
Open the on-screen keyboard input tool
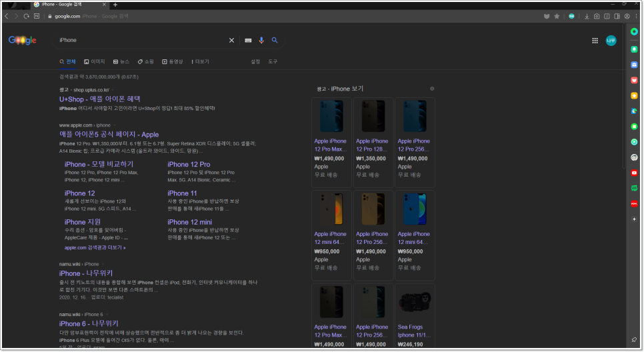pos(248,40)
